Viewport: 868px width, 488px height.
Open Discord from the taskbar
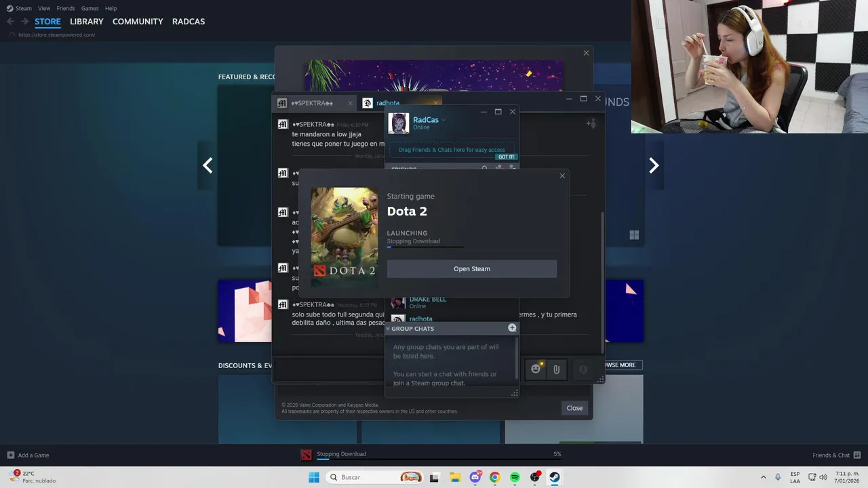coord(475,477)
